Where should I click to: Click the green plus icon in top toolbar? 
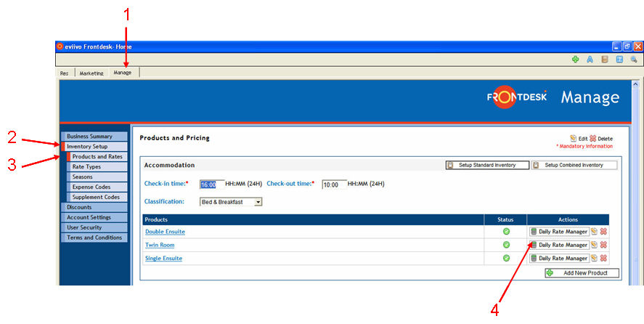pyautogui.click(x=576, y=60)
